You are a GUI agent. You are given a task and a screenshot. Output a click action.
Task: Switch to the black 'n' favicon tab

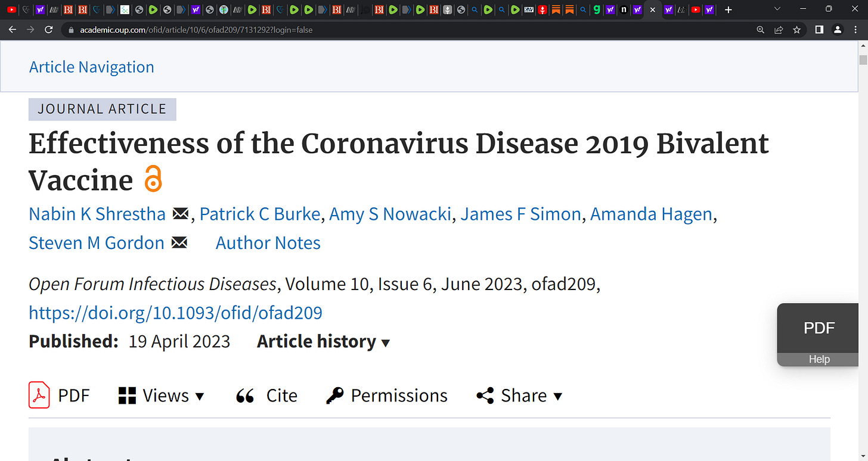pyautogui.click(x=624, y=10)
